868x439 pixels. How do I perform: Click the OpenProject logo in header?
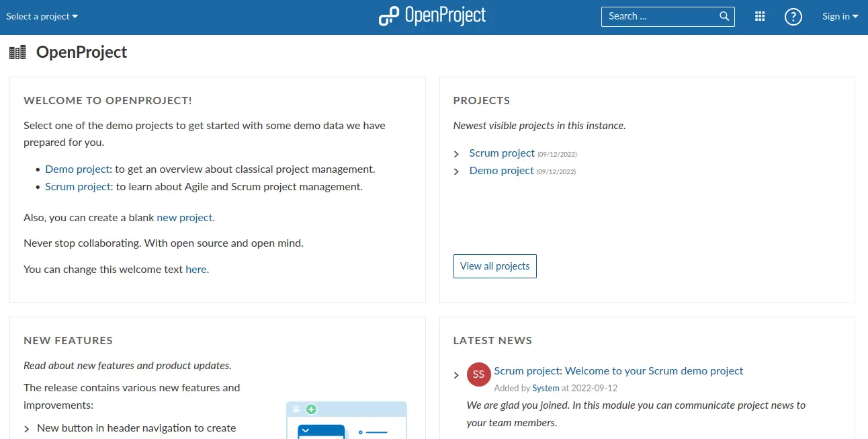[432, 15]
